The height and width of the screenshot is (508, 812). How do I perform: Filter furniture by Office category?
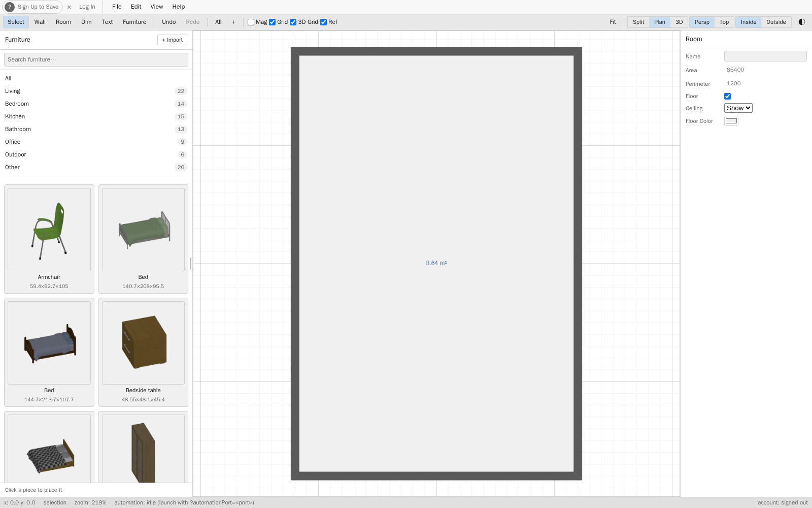[96, 142]
